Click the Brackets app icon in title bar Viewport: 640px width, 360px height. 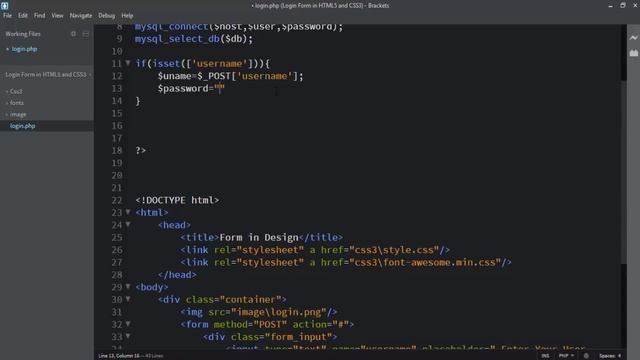coord(4,5)
